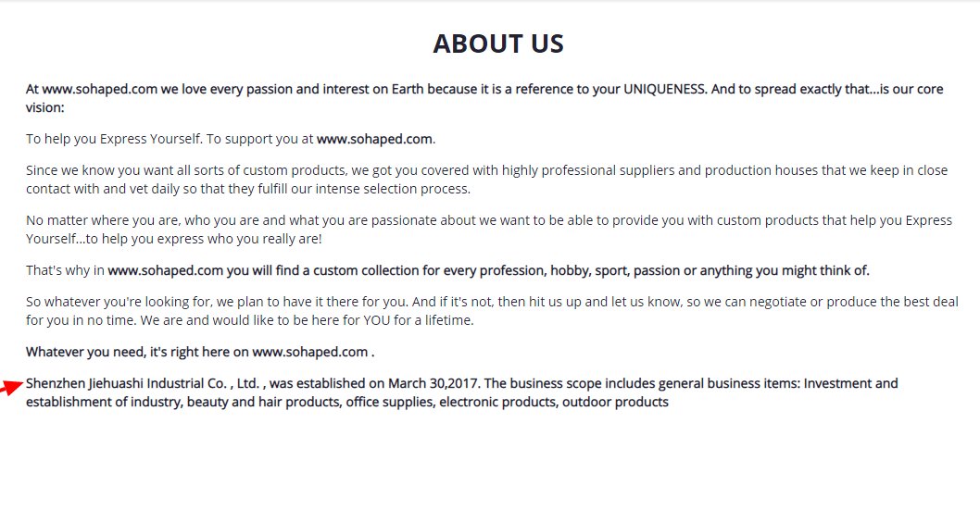Screen dimensions: 980x510
Task: Click 'No matter where you are' paragraph
Action: click(489, 230)
